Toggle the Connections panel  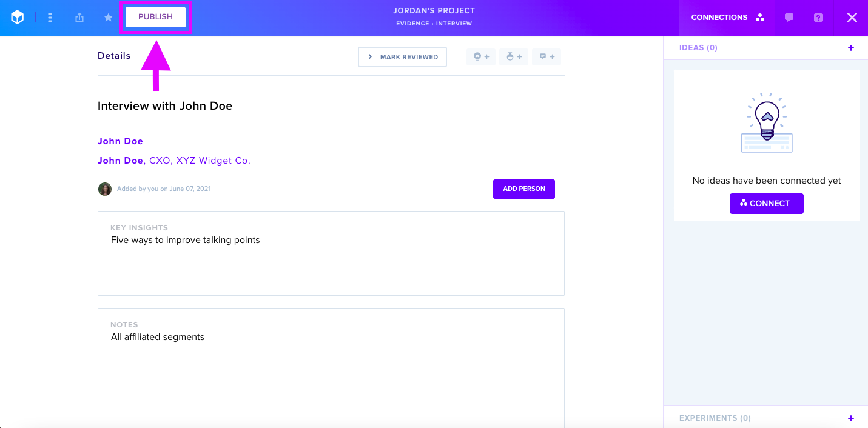[727, 18]
